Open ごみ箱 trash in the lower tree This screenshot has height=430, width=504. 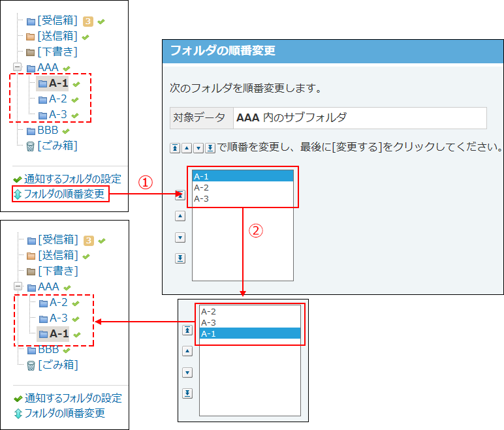(x=58, y=365)
